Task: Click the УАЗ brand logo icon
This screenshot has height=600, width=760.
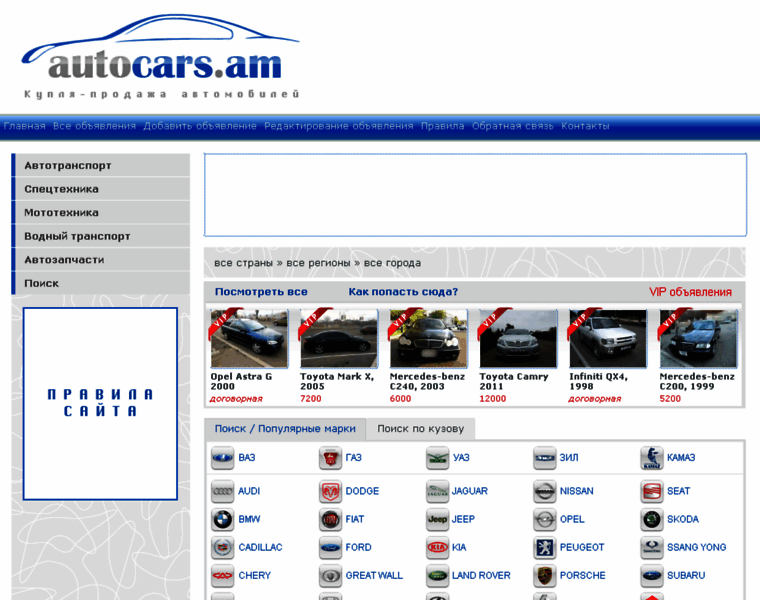Action: coord(438,458)
